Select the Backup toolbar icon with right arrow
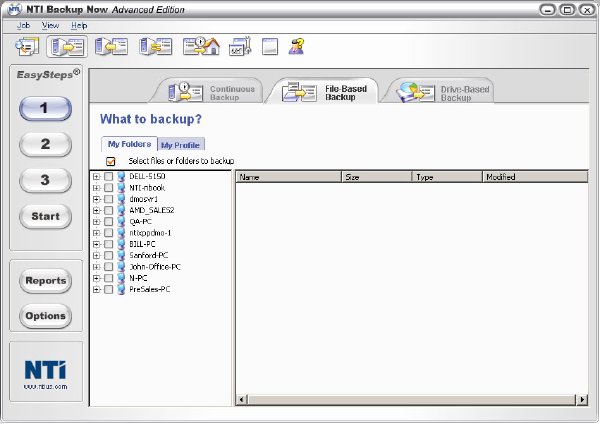The height and width of the screenshot is (424, 600). point(67,47)
